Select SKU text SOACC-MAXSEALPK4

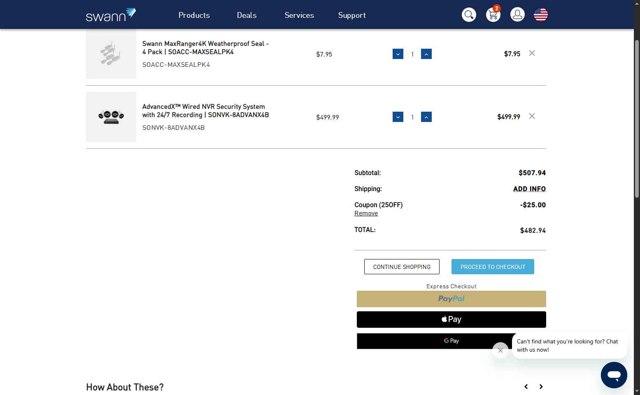click(x=176, y=64)
